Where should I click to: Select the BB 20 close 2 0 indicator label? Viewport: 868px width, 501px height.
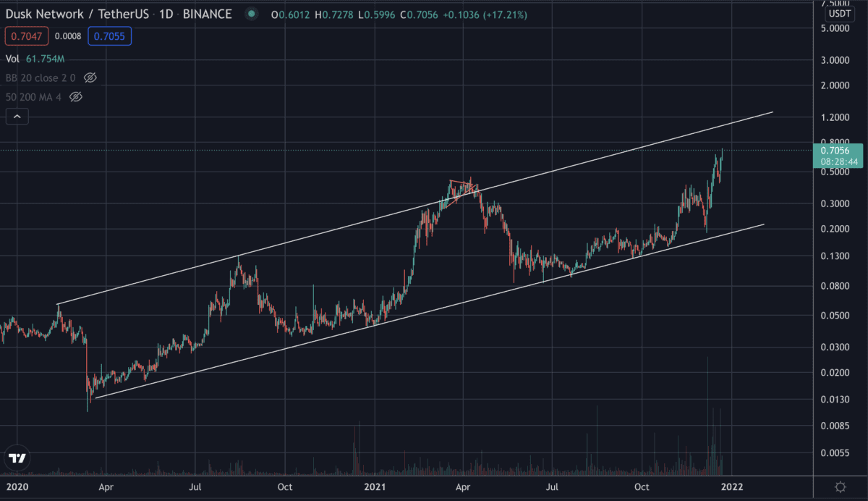pyautogui.click(x=41, y=77)
